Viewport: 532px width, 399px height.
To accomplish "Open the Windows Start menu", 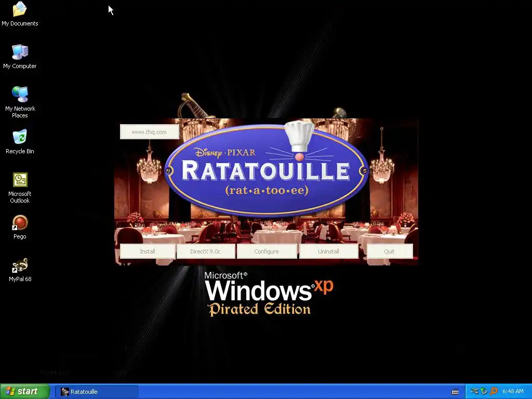I will (x=25, y=392).
